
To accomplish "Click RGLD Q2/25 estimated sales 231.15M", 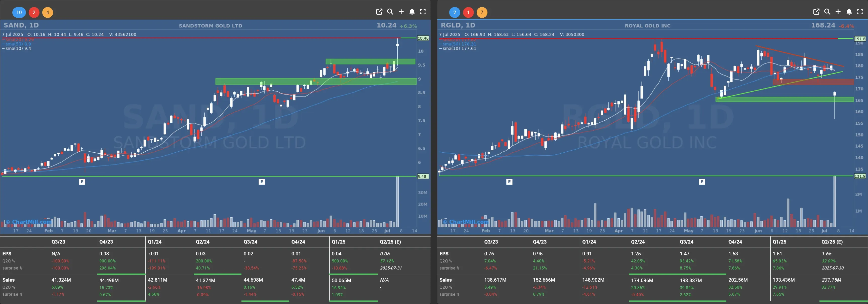I will click(x=831, y=280).
